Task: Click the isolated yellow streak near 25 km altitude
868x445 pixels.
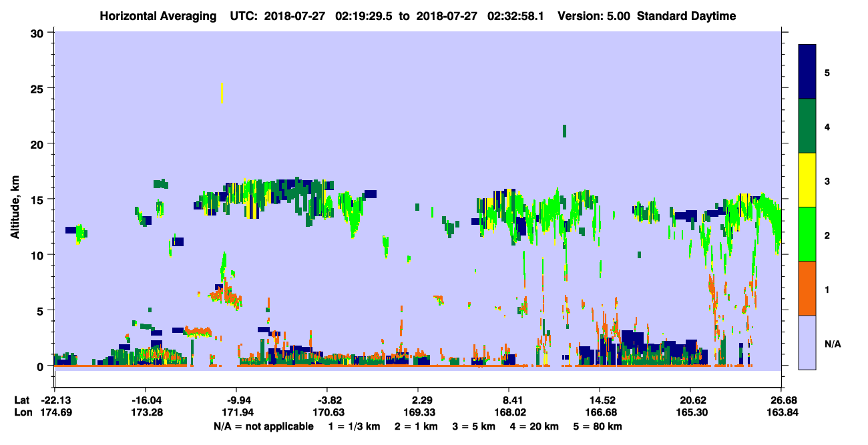Action: click(222, 93)
